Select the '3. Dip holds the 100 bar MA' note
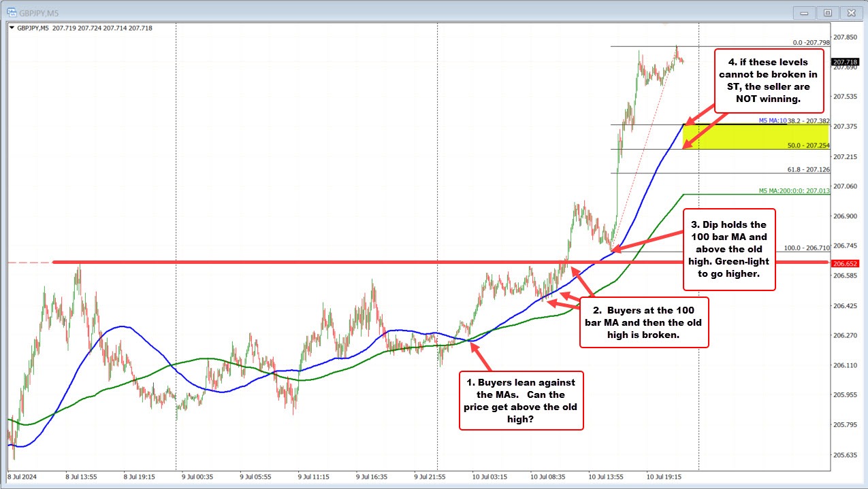 (729, 250)
